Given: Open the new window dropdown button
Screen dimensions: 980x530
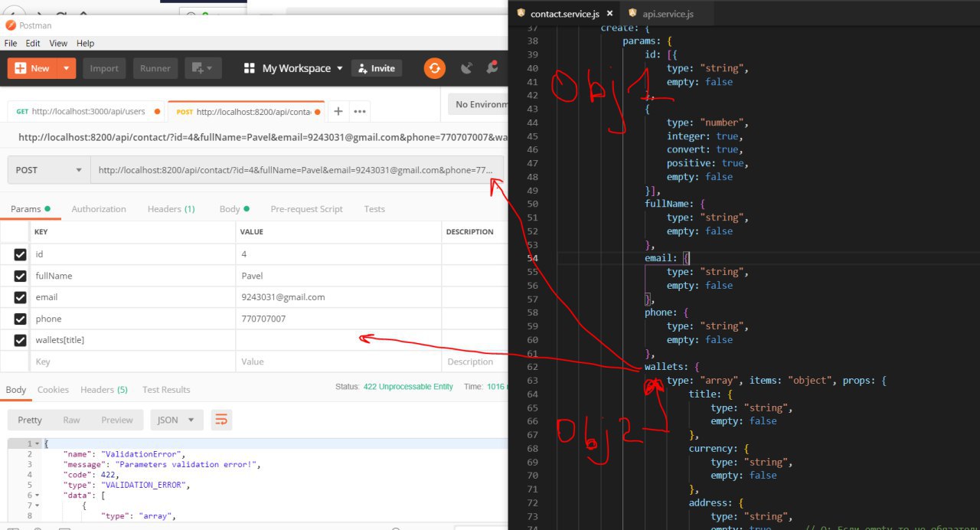Looking at the screenshot, I should coord(203,68).
